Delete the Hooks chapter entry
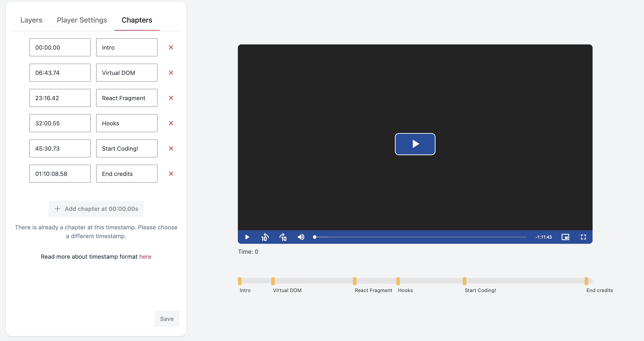 point(171,123)
